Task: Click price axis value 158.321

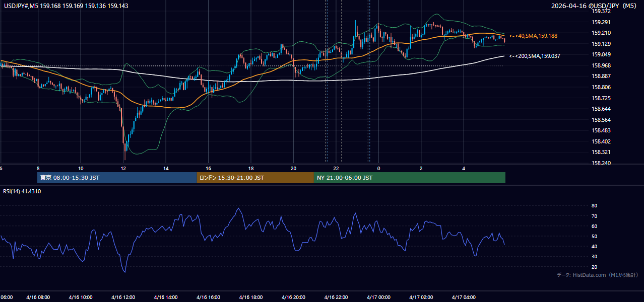Action: pos(601,152)
